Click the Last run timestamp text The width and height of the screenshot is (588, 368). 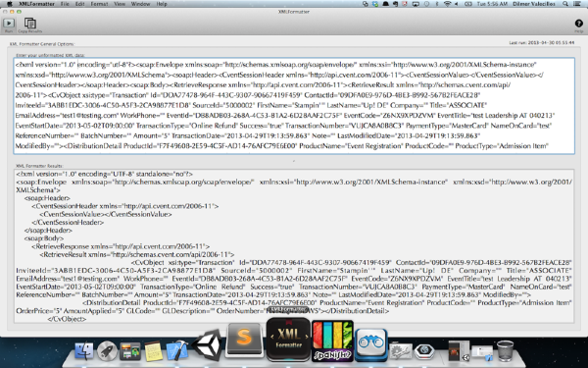pos(542,43)
